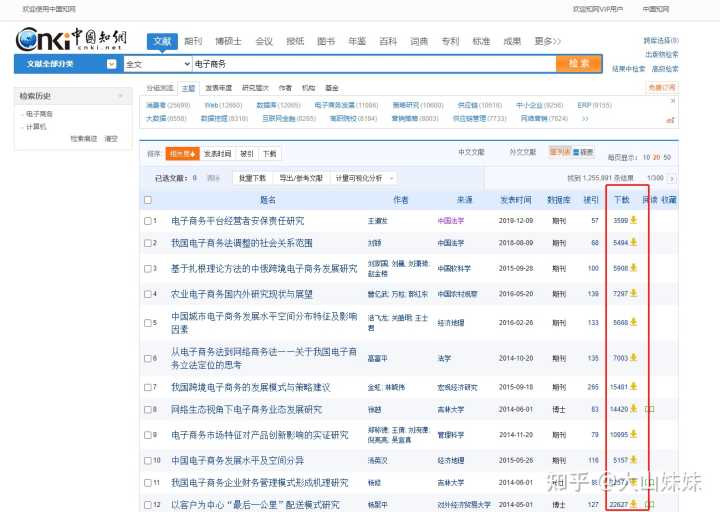720x512 pixels.
Task: Click download icon beside 14420 downloads
Action: pos(634,409)
